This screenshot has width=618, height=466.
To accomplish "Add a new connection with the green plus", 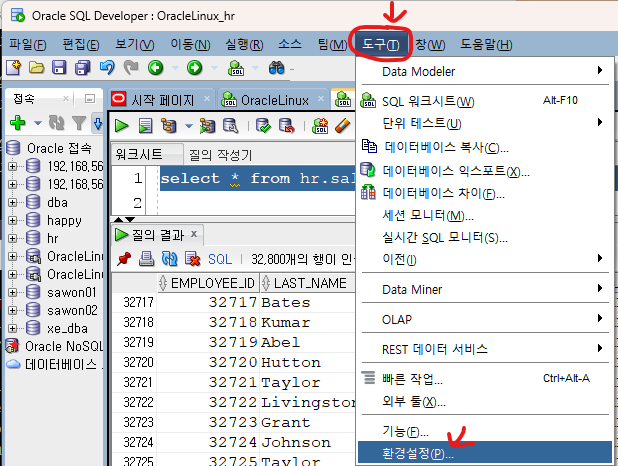I will (18, 123).
